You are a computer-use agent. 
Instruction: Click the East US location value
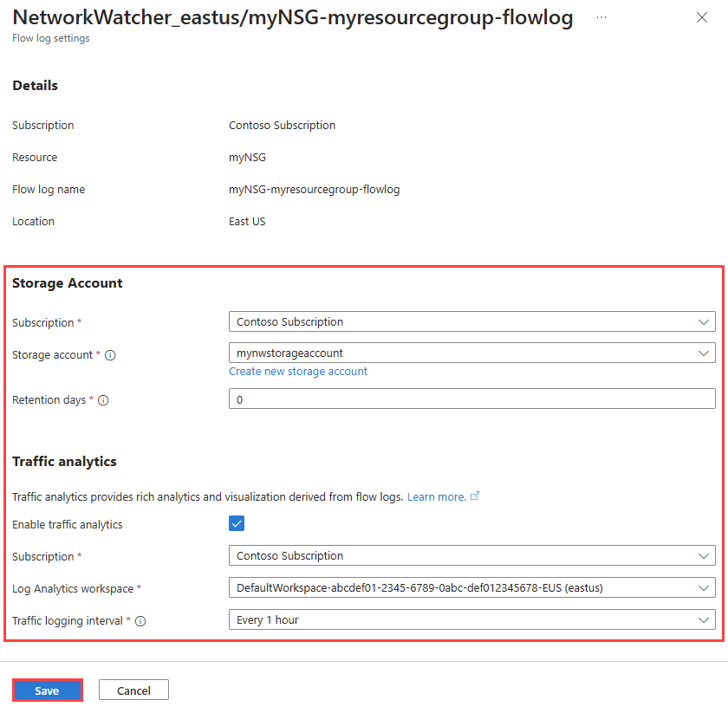pyautogui.click(x=247, y=222)
